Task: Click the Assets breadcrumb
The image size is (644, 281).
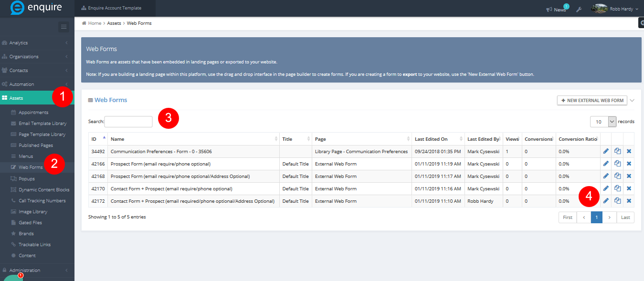Action: (x=114, y=23)
